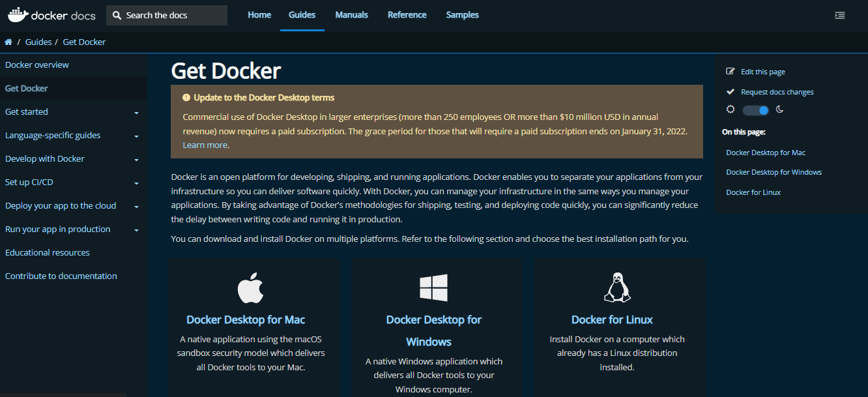The width and height of the screenshot is (868, 397).
Task: Expand Run your app in production
Action: (136, 230)
